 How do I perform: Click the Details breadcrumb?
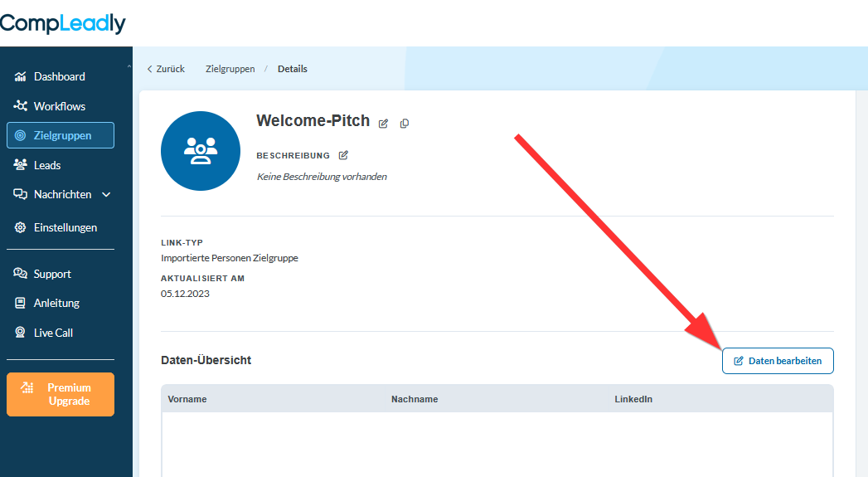coord(293,69)
